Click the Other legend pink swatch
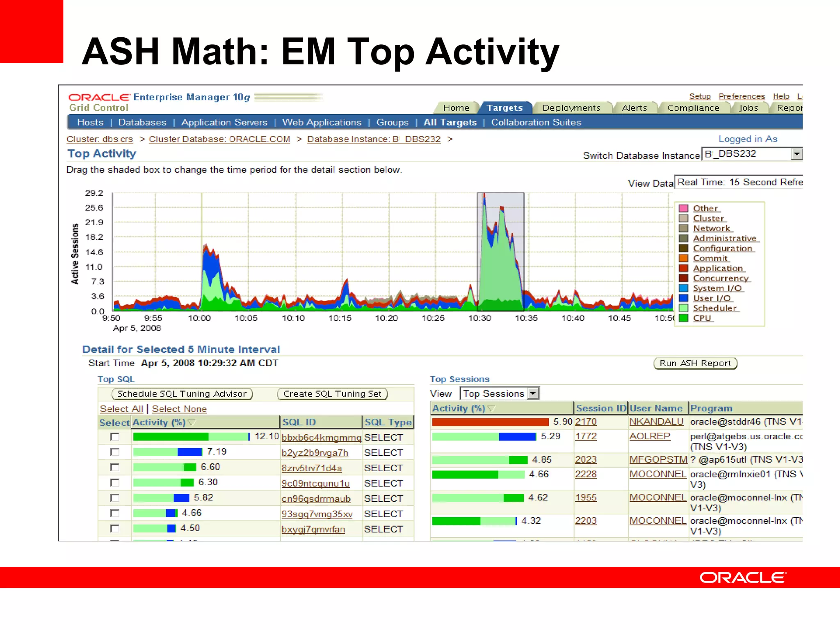Screen dimensions: 840x630 (x=683, y=208)
